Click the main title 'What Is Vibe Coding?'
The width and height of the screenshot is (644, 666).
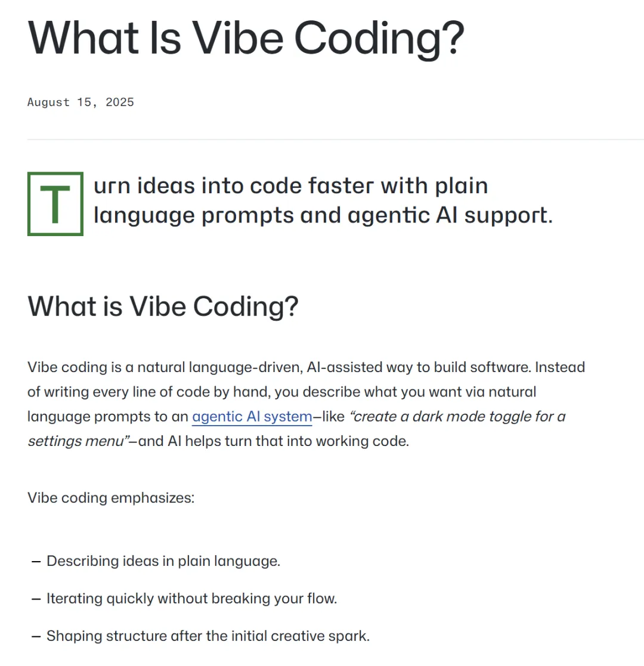(x=246, y=38)
